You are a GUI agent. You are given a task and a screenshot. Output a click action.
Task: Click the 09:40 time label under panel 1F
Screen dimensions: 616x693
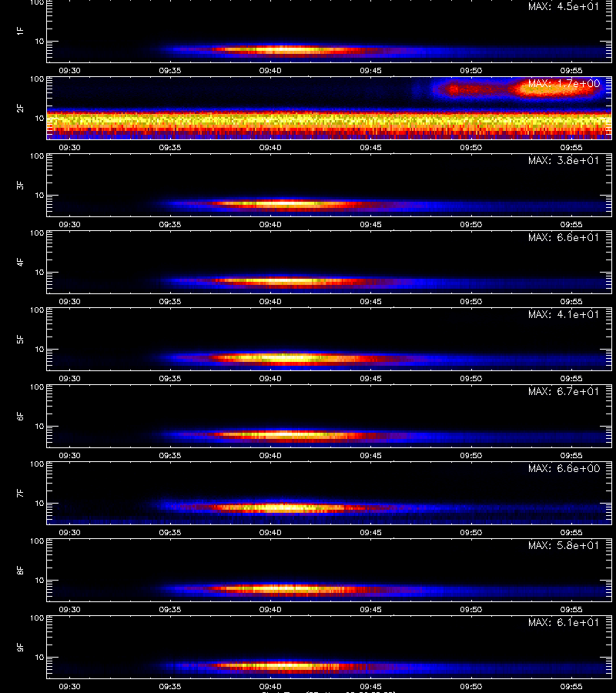270,70
